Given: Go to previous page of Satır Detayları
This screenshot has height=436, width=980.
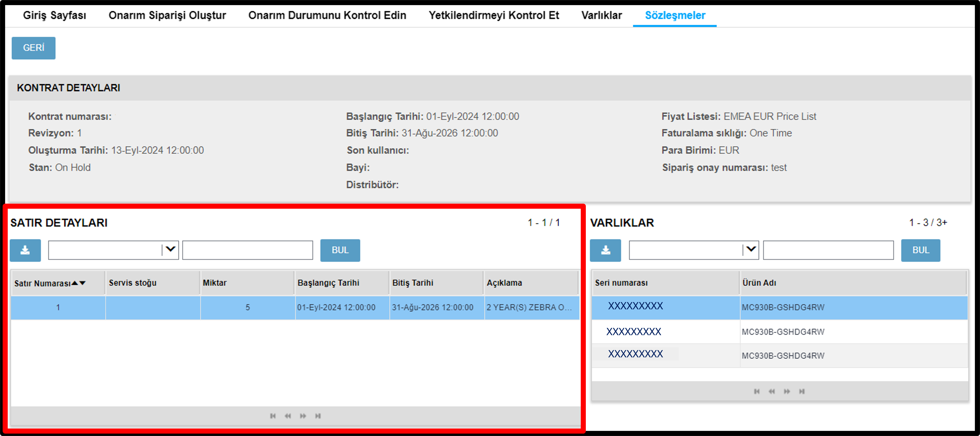Looking at the screenshot, I should click(288, 416).
